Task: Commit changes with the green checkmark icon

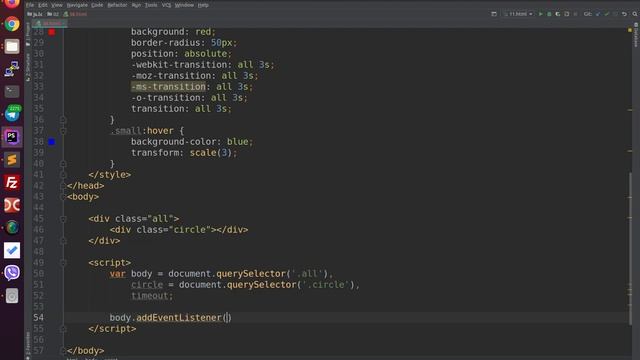Action: coord(607,14)
